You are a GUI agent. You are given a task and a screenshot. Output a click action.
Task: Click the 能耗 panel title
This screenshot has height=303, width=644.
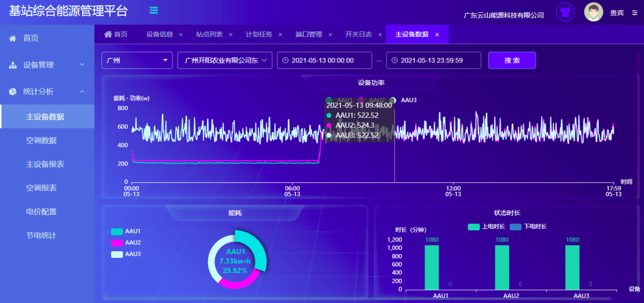pyautogui.click(x=235, y=213)
